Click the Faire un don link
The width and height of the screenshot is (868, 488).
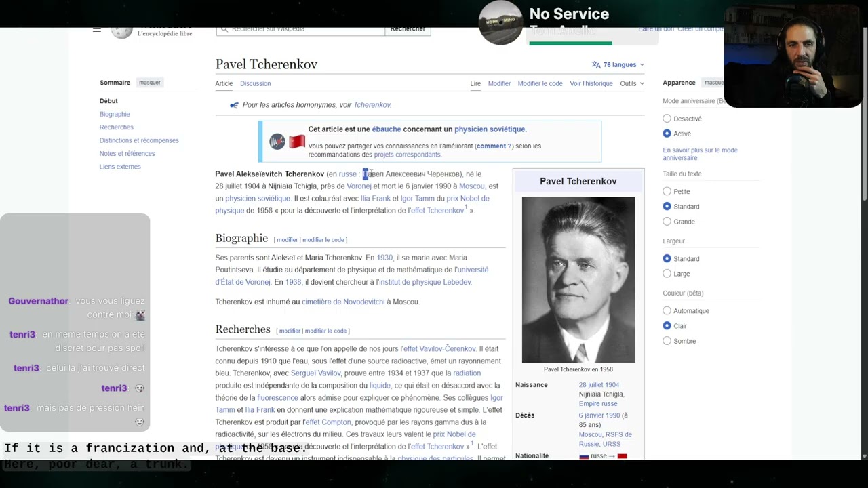pyautogui.click(x=654, y=29)
